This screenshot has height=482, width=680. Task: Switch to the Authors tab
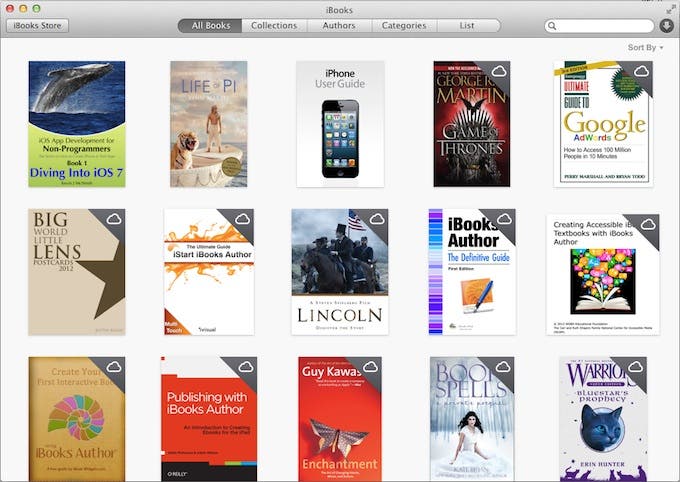[x=339, y=26]
